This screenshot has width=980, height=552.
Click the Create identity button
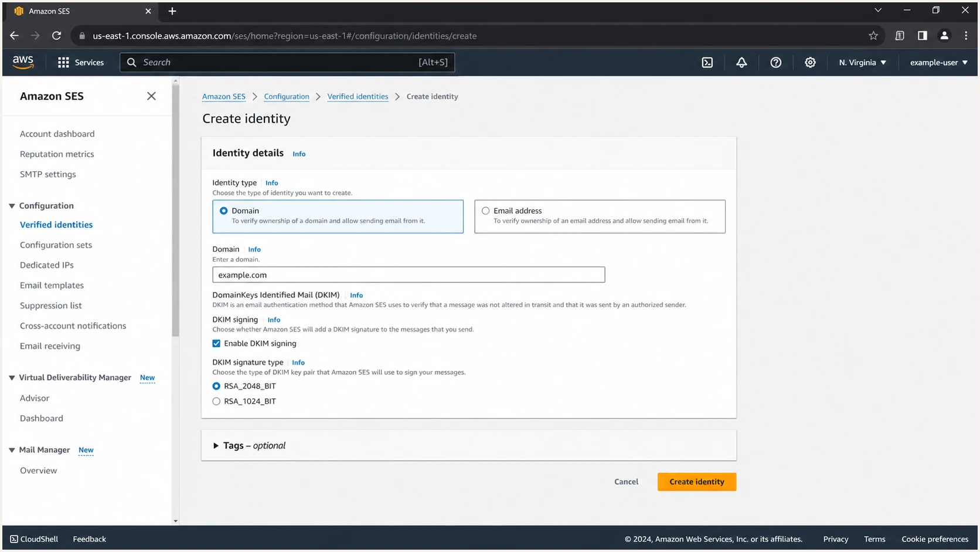[697, 482]
